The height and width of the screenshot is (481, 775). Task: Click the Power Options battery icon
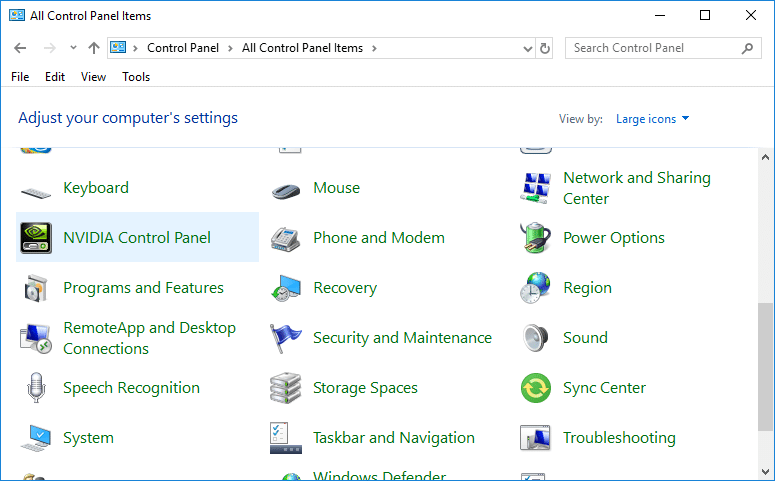536,238
